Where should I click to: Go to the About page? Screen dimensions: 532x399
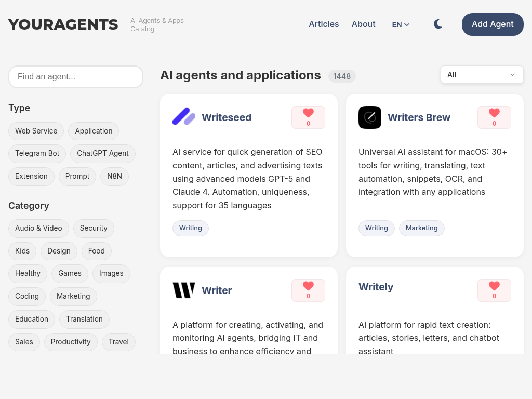point(363,24)
